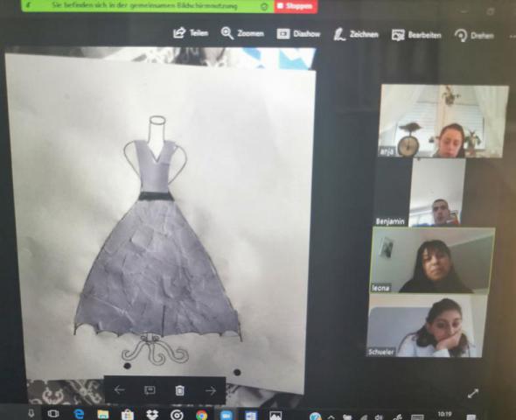
Task: Go to next photo with right arrow
Action: pyautogui.click(x=211, y=390)
